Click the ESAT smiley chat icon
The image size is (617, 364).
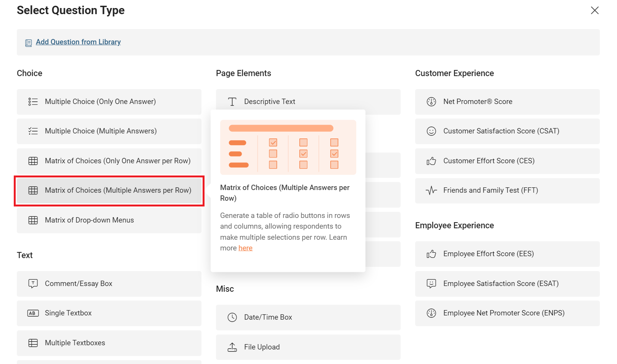click(x=431, y=284)
